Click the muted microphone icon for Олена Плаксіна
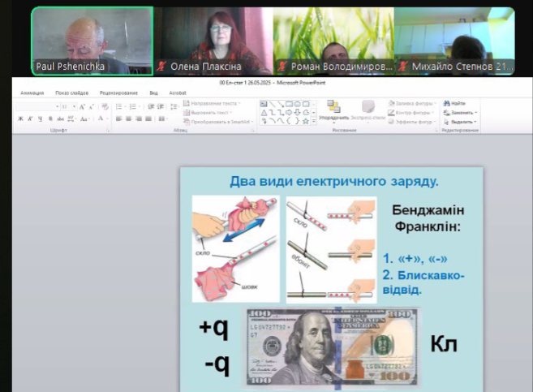The image size is (533, 392). coord(161,67)
